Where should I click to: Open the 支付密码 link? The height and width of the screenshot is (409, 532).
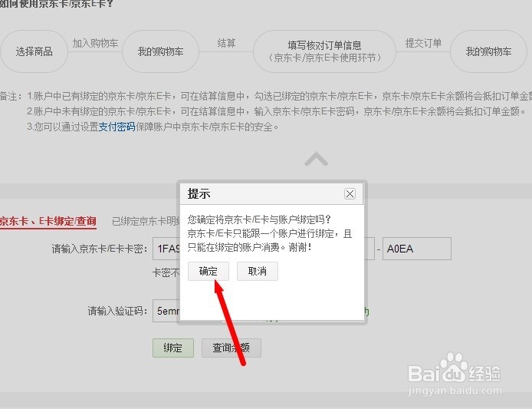117,127
